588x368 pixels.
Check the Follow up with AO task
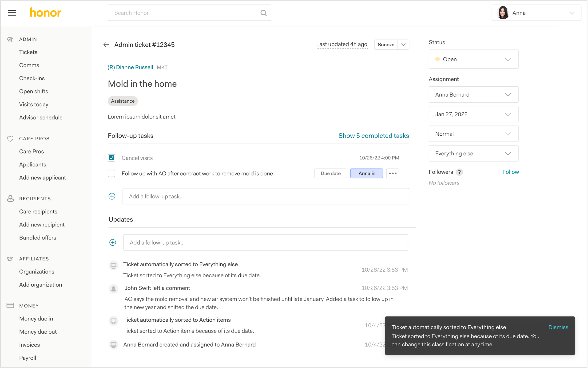[x=111, y=173]
